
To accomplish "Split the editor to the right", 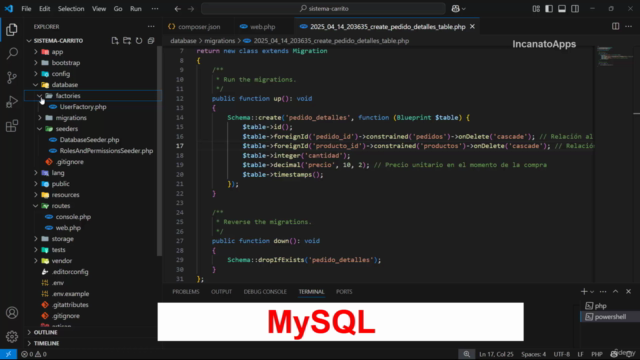I will point(615,27).
